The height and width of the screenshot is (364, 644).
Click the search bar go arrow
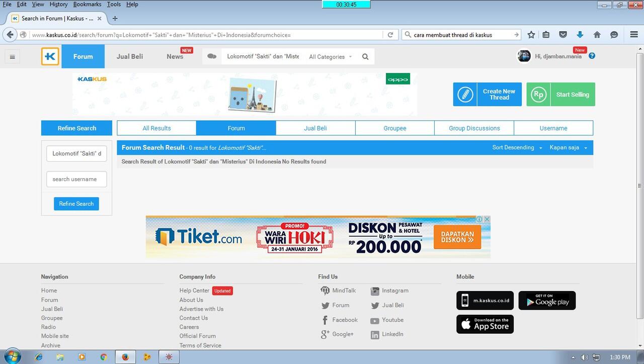click(516, 35)
